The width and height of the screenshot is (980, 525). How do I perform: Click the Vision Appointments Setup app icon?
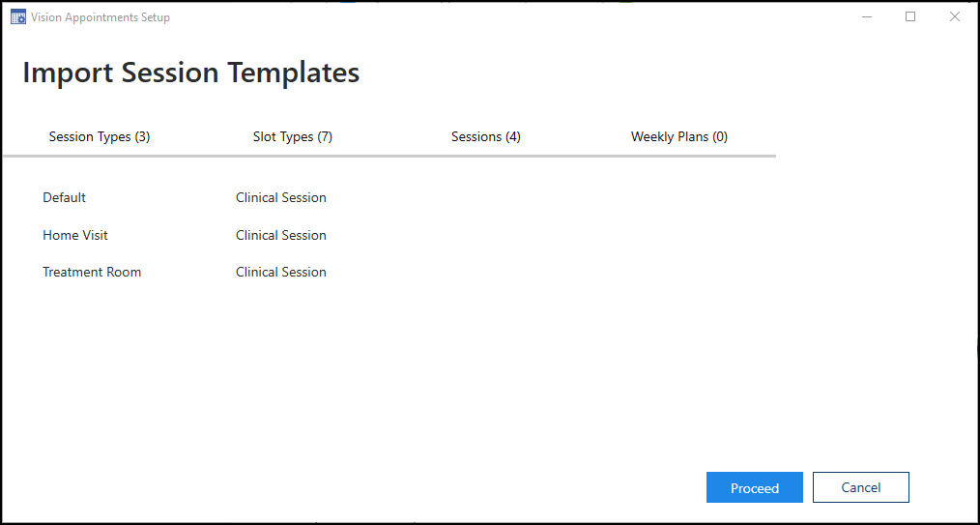[18, 17]
